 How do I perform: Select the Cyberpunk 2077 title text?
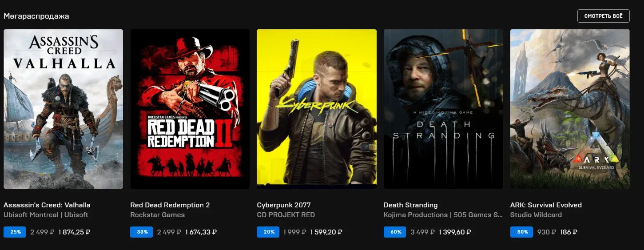click(x=284, y=205)
